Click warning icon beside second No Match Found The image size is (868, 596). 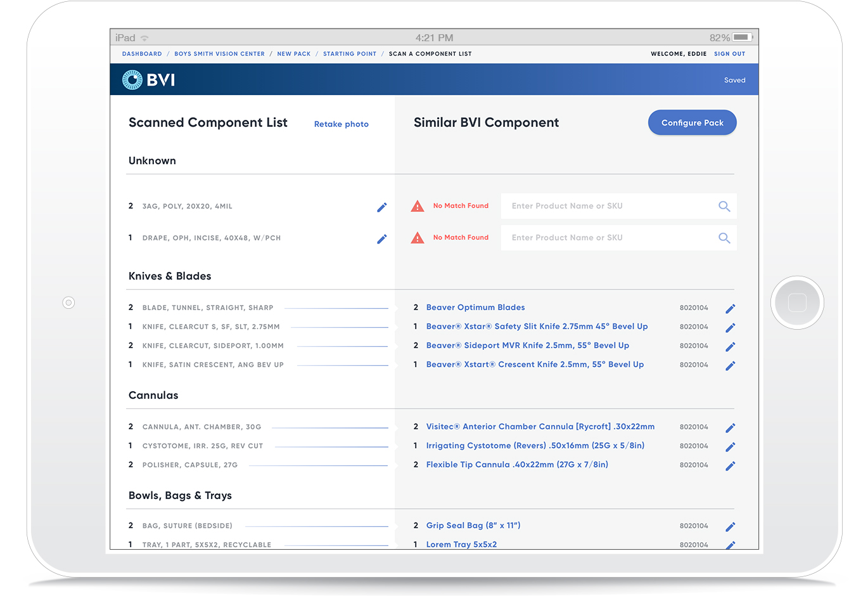[x=418, y=238]
